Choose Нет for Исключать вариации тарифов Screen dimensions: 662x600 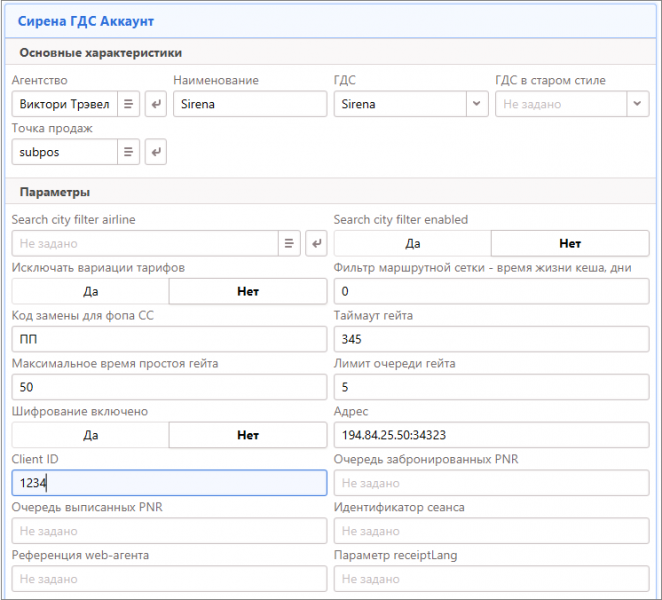[x=248, y=291]
